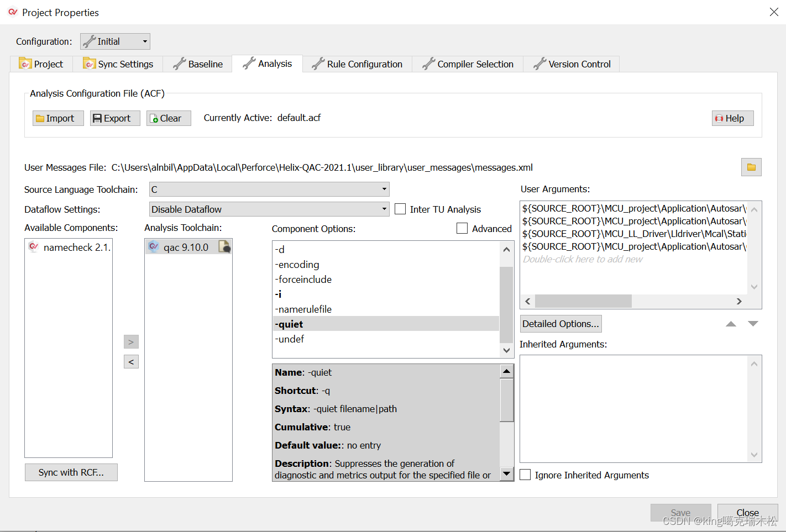Select the -d component option

(x=386, y=249)
